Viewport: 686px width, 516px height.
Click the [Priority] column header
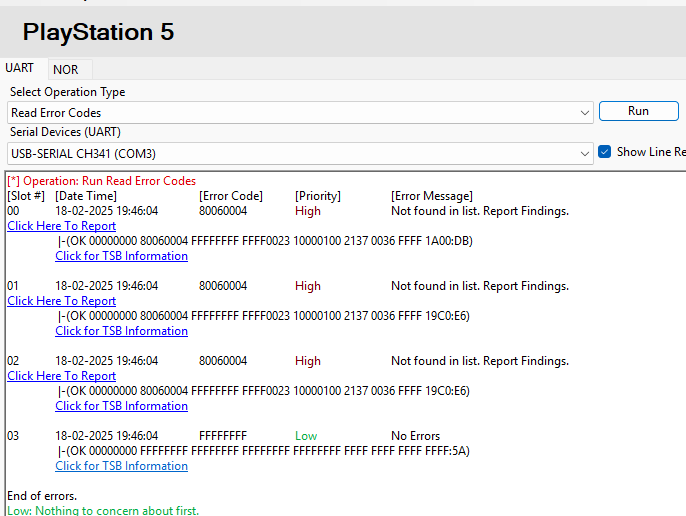point(318,196)
